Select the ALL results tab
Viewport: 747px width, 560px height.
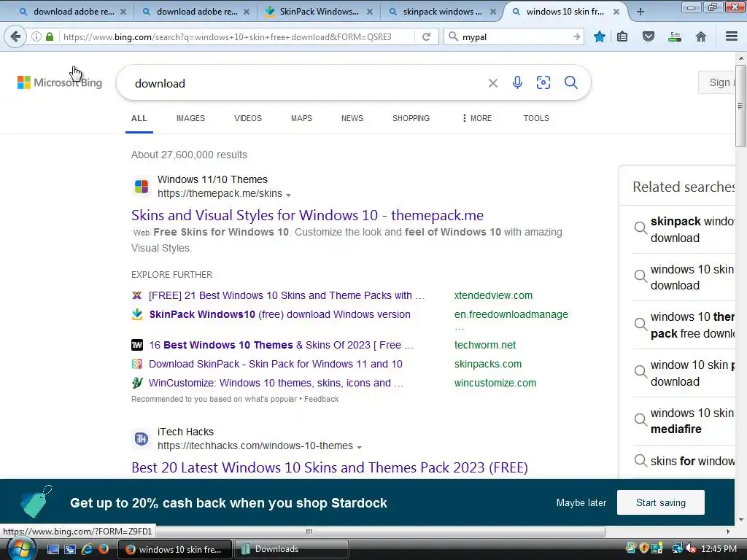click(139, 118)
